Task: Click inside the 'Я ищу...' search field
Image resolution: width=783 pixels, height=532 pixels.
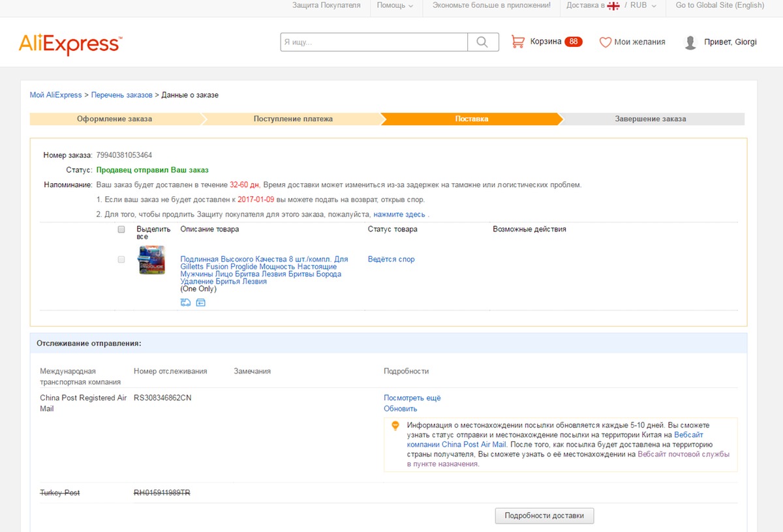Action: pos(375,42)
